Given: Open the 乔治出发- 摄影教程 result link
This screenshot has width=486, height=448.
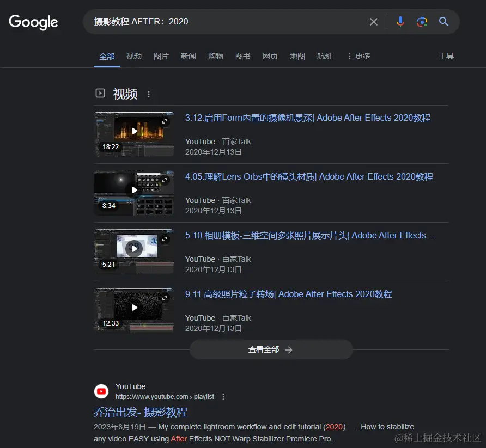Looking at the screenshot, I should pos(141,413).
